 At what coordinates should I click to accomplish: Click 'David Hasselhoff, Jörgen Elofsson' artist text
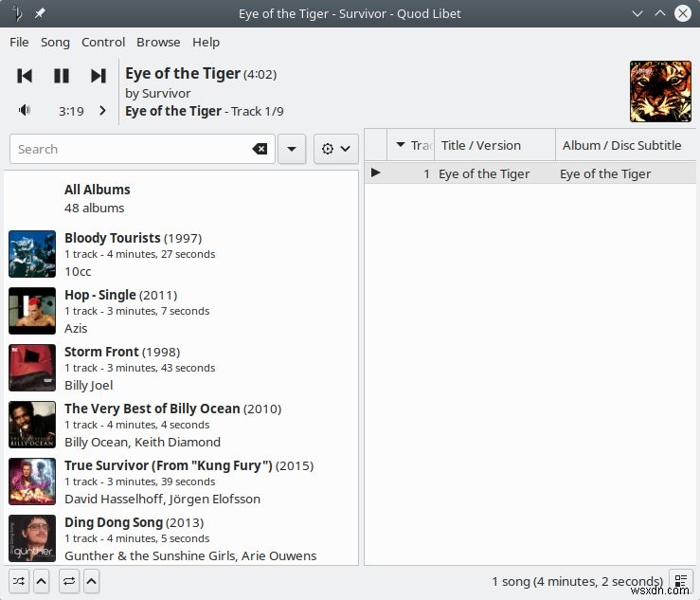pyautogui.click(x=163, y=499)
